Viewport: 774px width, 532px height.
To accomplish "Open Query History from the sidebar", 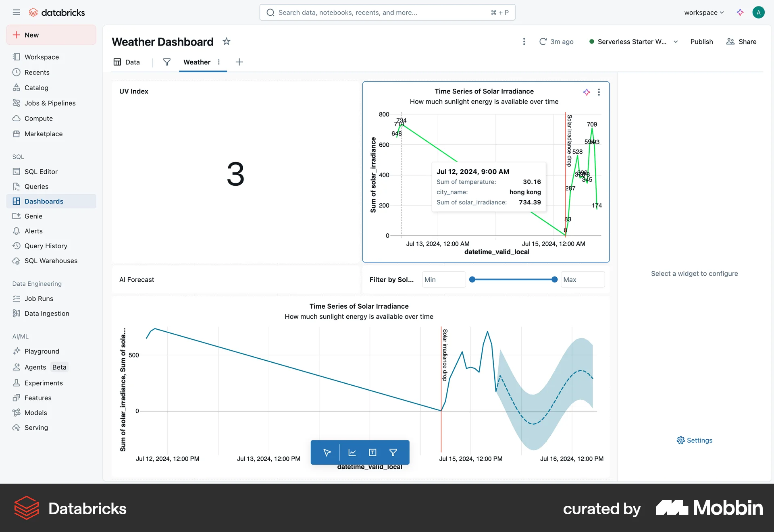I will coord(46,246).
